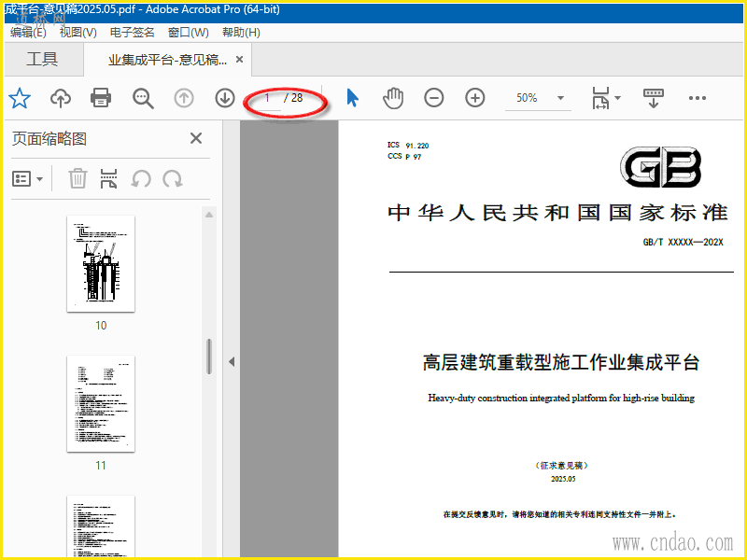
Task: Select the page 11 thumbnail
Action: click(x=101, y=404)
